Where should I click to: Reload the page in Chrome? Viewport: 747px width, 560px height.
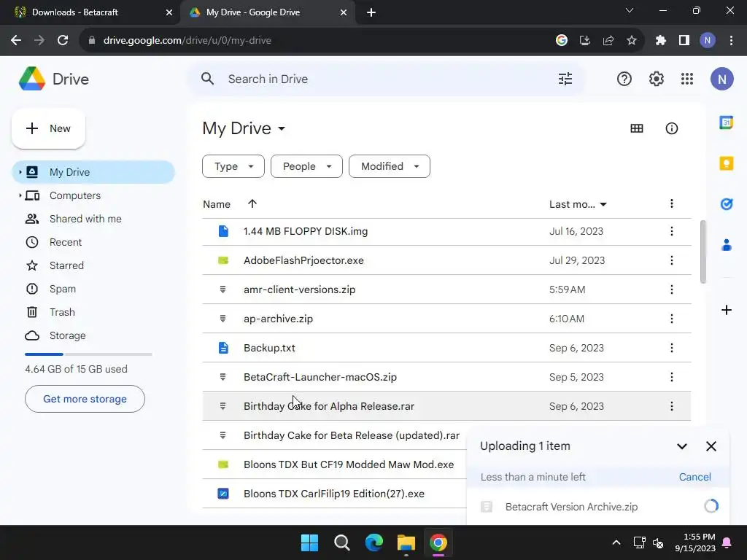(63, 41)
